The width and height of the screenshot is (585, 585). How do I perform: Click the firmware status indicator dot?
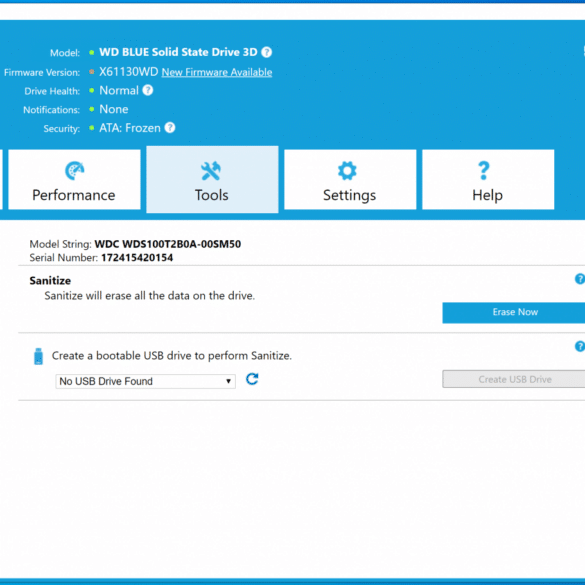click(x=91, y=72)
